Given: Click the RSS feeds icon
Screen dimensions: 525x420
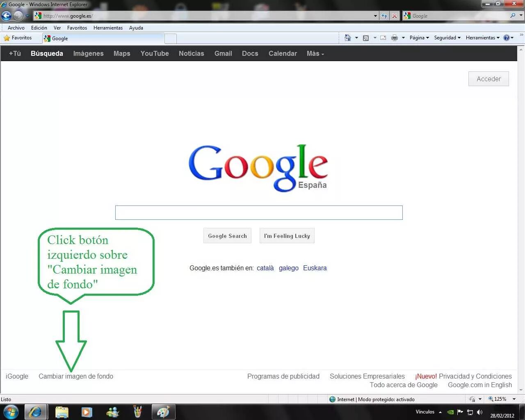Looking at the screenshot, I should click(366, 38).
